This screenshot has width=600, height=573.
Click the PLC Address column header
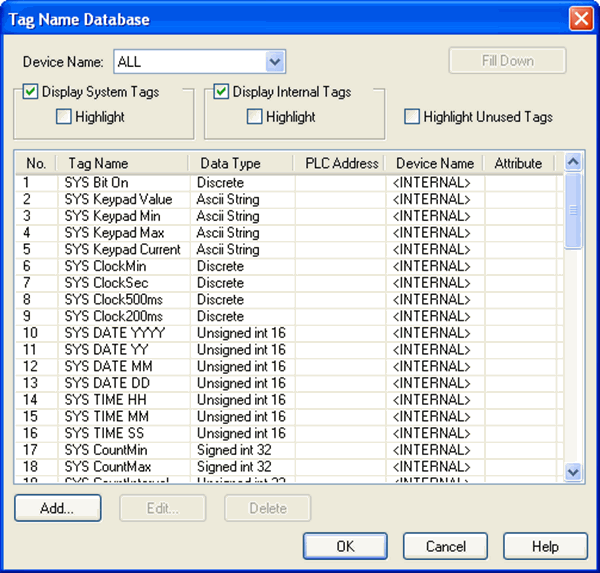pos(339,163)
